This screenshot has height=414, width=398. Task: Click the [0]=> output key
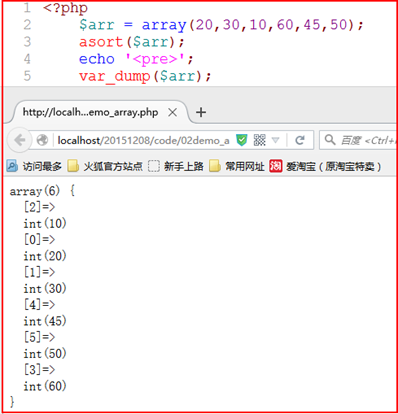(39, 240)
